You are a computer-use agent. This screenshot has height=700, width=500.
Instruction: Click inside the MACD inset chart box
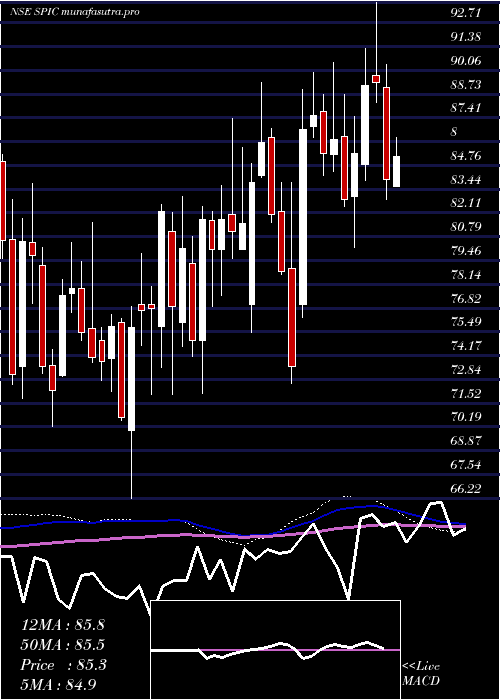coord(275,650)
